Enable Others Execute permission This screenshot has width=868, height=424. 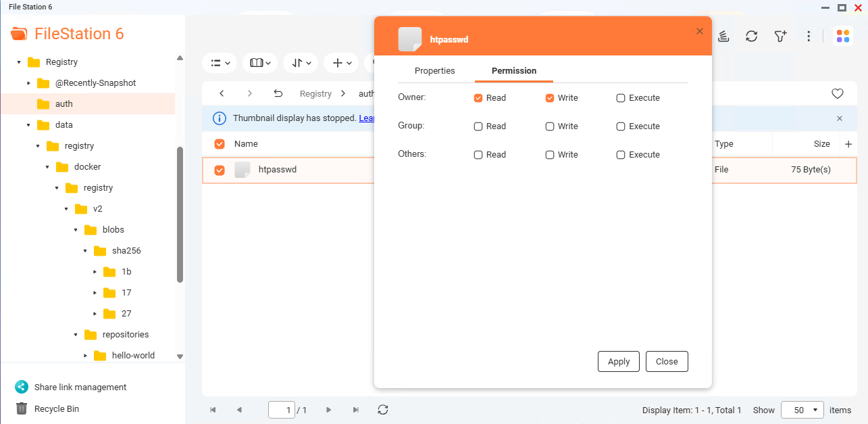pyautogui.click(x=621, y=155)
